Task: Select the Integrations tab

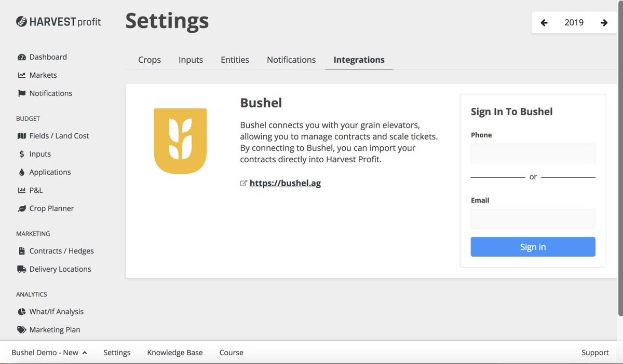Action: click(359, 60)
